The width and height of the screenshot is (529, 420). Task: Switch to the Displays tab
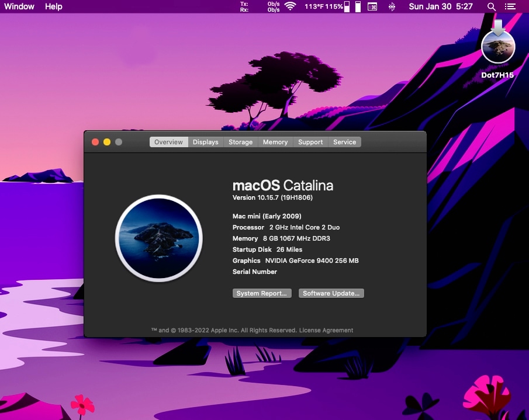205,142
